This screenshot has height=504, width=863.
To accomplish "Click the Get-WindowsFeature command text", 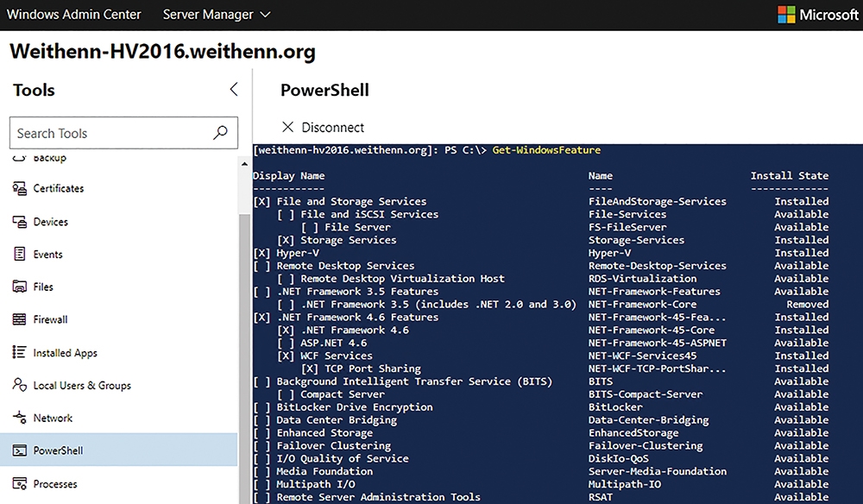I will click(x=546, y=149).
